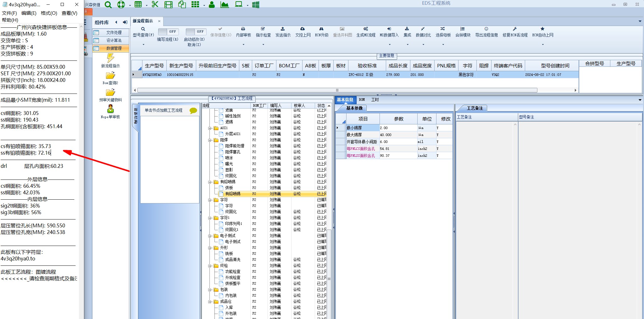Collapse the 阻焊 folder node
Viewport: 644px width, 319px height.
pos(210,140)
